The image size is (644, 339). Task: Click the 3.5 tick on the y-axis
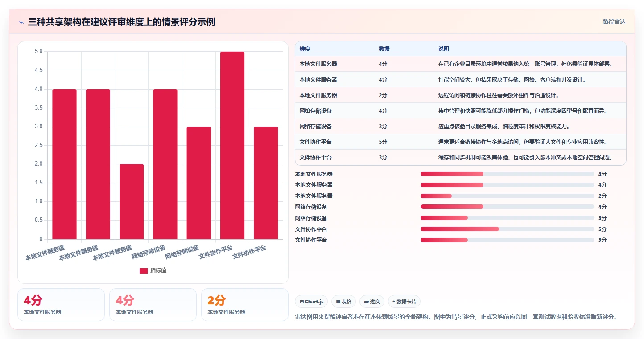pos(39,108)
